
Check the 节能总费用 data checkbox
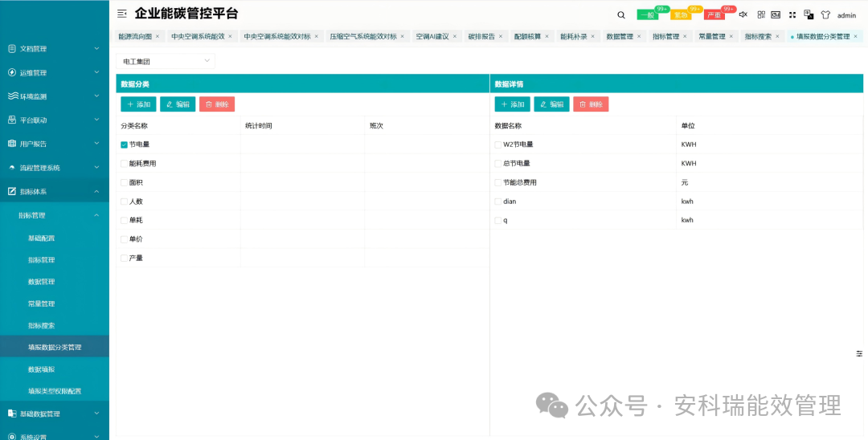click(x=498, y=182)
